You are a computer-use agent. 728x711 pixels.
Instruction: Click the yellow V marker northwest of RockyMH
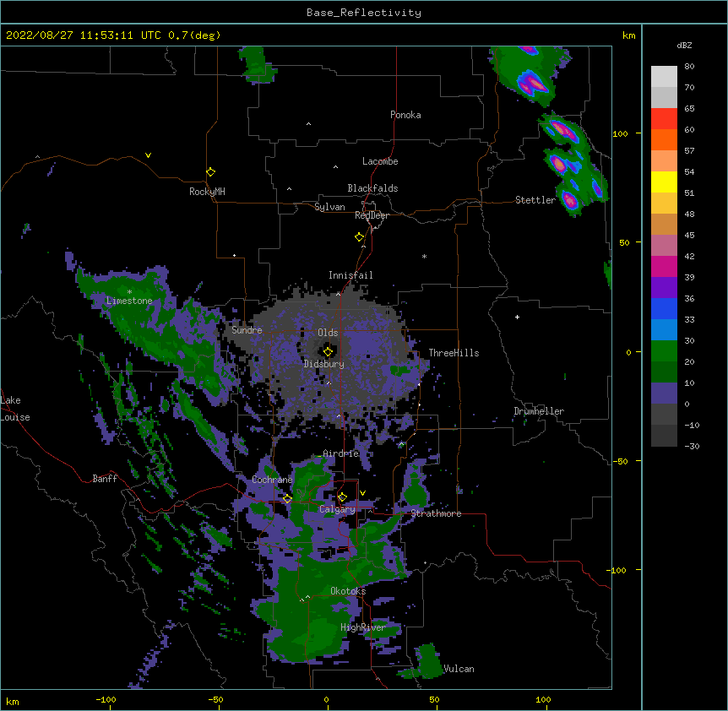[x=148, y=155]
